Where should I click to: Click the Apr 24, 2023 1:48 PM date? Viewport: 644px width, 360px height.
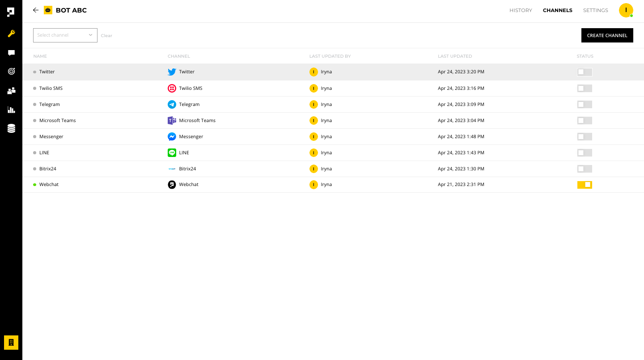click(461, 136)
